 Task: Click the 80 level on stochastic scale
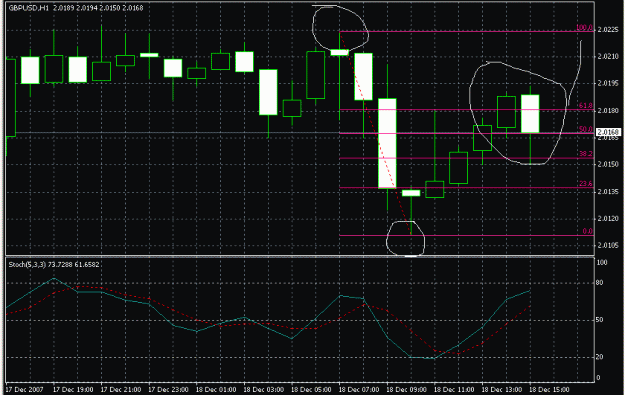coord(600,283)
